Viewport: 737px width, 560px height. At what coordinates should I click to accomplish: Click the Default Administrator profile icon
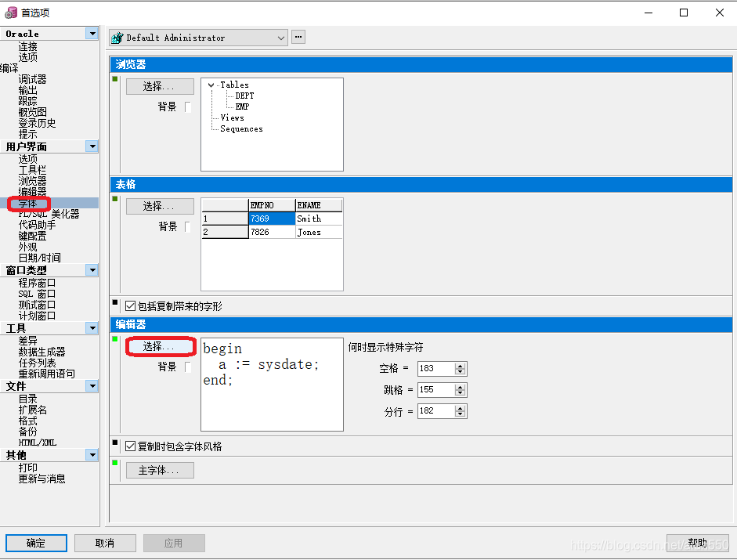point(117,38)
